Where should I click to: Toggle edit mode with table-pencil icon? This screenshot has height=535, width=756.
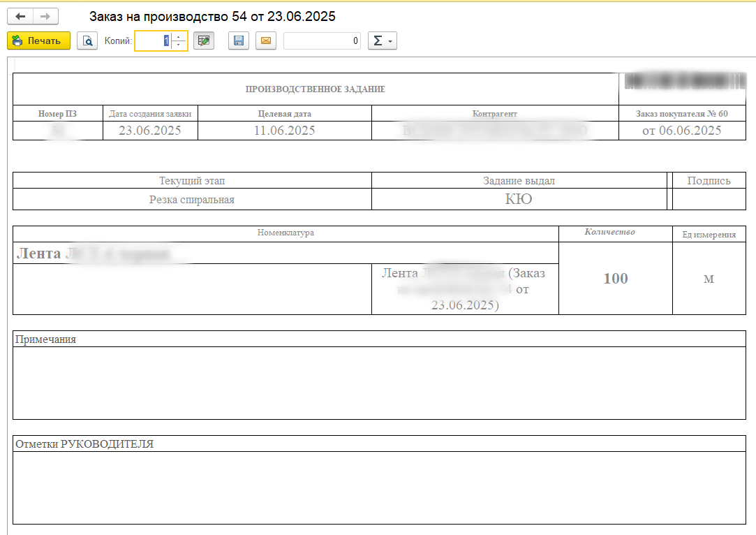(x=203, y=41)
